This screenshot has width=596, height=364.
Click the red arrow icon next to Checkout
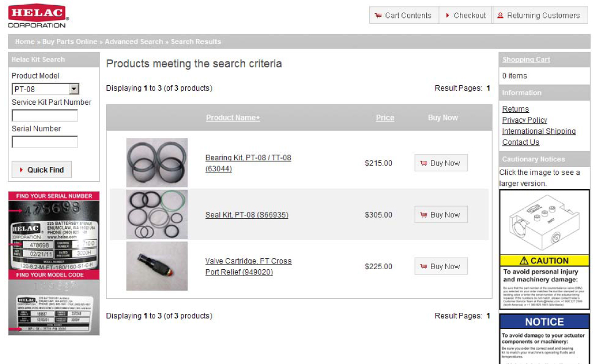coord(449,16)
